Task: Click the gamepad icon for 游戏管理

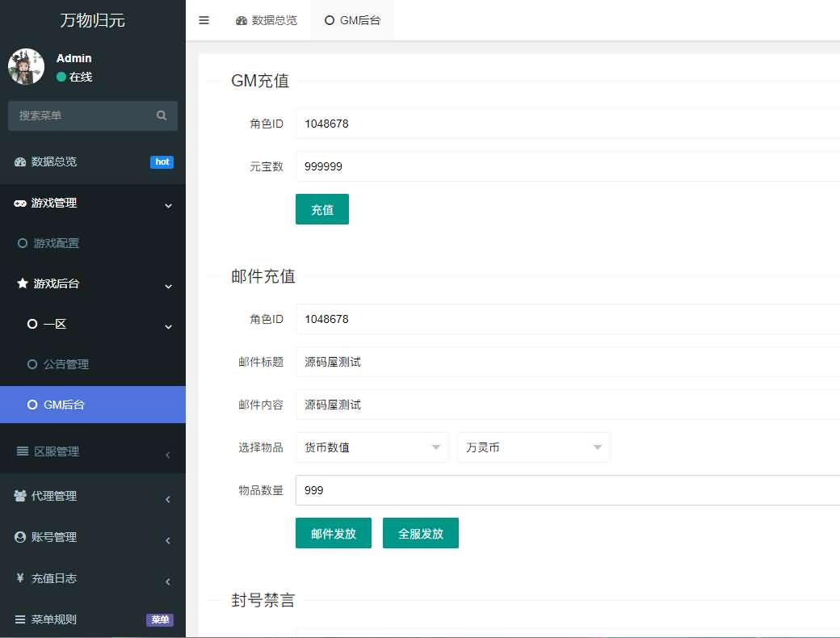Action: coord(20,204)
